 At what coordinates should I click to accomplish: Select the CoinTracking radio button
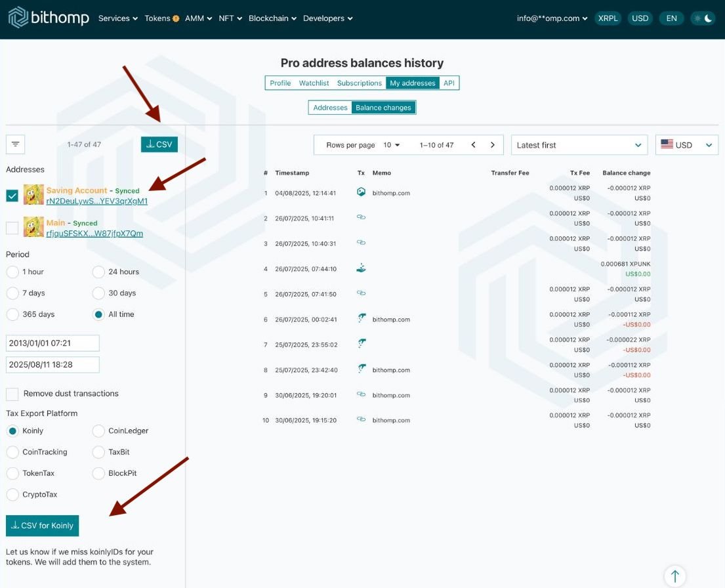click(x=12, y=452)
